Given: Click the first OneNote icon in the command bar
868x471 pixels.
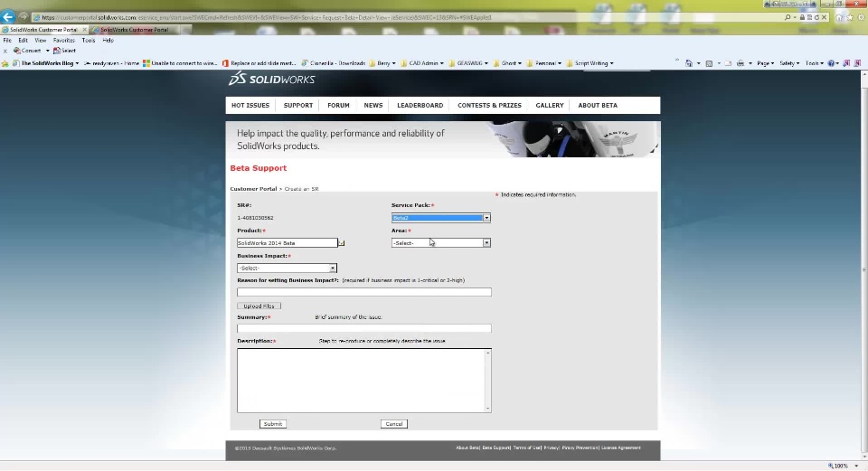Looking at the screenshot, I should pyautogui.click(x=846, y=63).
